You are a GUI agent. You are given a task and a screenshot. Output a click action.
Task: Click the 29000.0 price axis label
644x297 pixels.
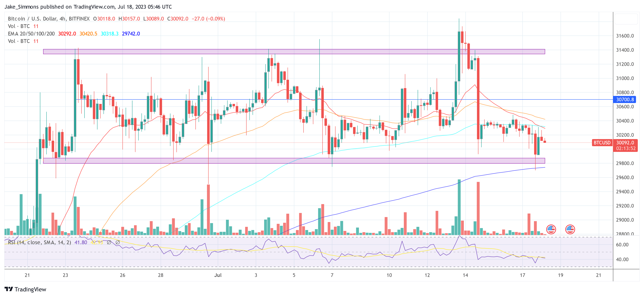point(625,220)
